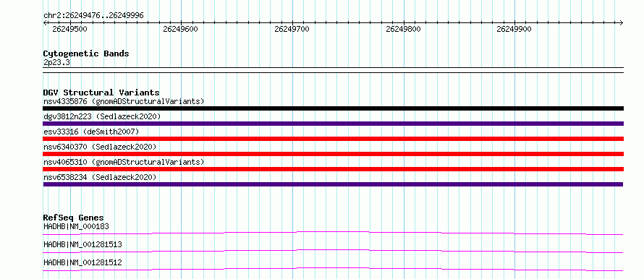
Task: Click the red nsv4065310 variant bar
Action: (x=333, y=169)
